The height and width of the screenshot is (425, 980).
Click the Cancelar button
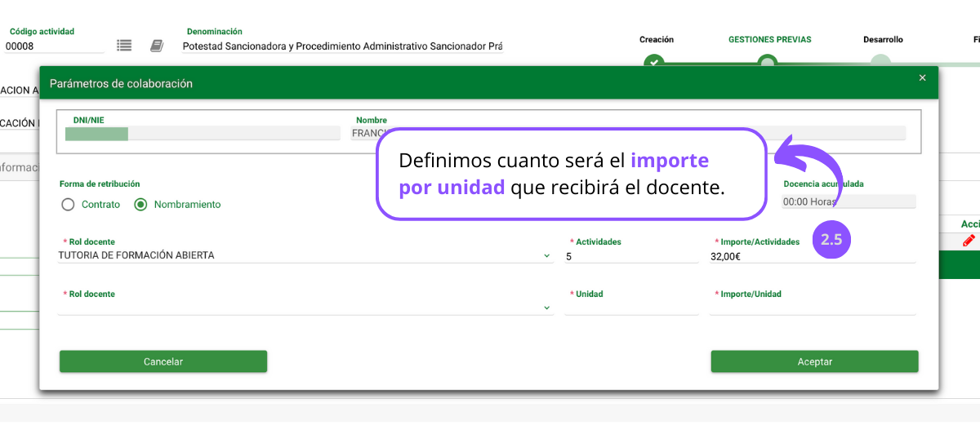tap(163, 361)
